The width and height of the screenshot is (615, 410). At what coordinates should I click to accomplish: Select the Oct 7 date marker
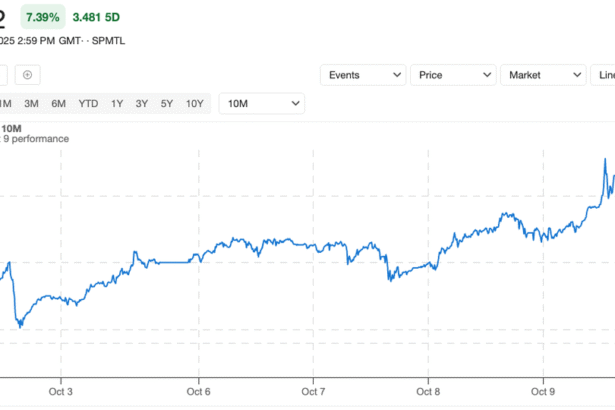(313, 393)
